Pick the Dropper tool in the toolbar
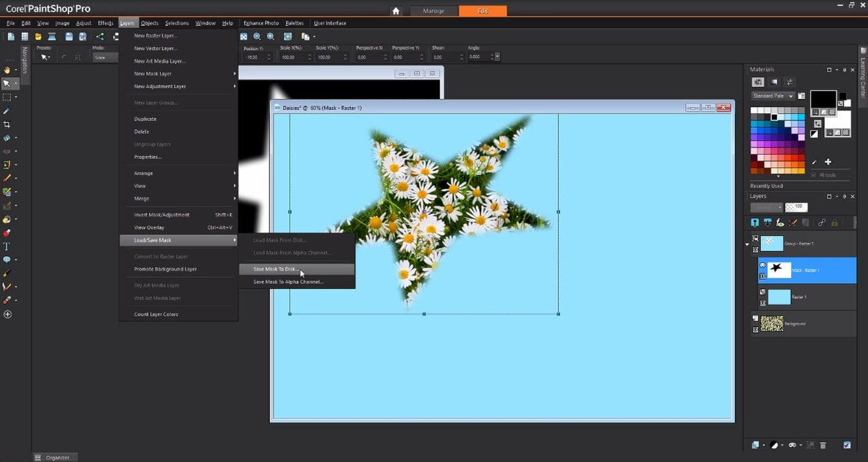The height and width of the screenshot is (462, 868). [7, 110]
